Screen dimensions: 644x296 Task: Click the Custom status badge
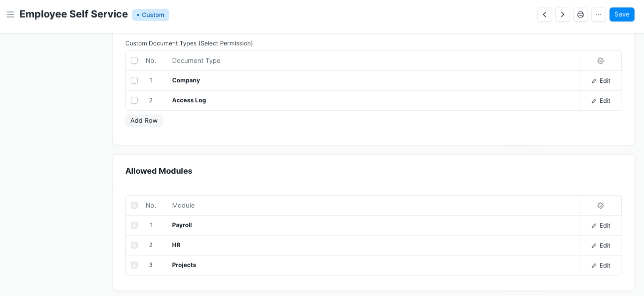click(x=151, y=15)
